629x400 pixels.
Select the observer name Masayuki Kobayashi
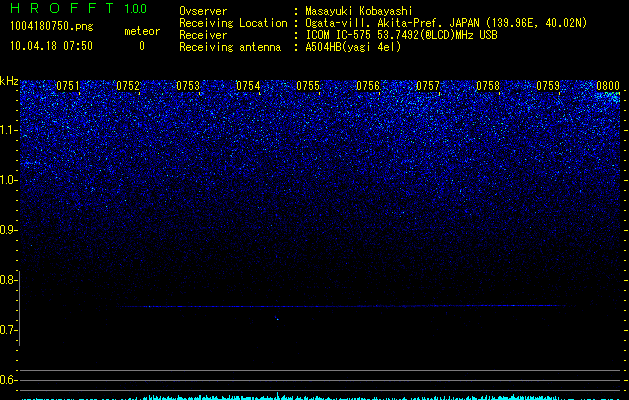click(x=359, y=11)
